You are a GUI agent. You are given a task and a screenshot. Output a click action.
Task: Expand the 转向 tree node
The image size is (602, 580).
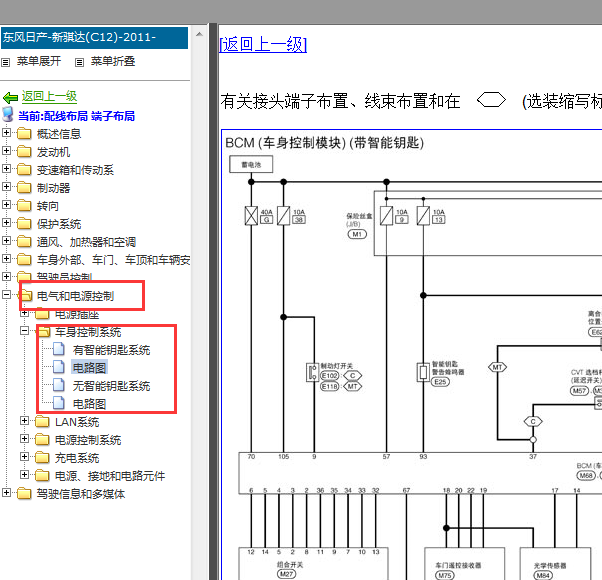(x=6, y=205)
